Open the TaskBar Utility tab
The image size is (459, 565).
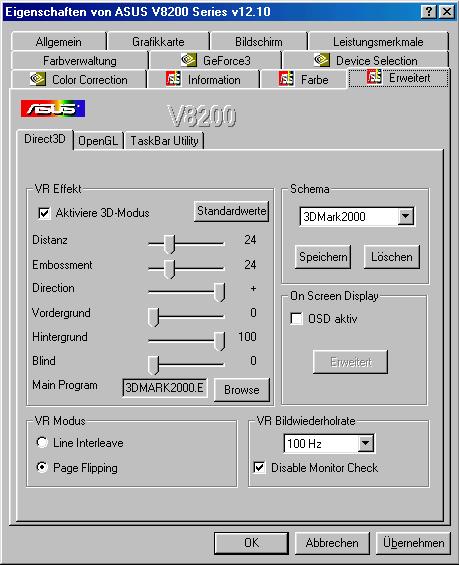[164, 141]
